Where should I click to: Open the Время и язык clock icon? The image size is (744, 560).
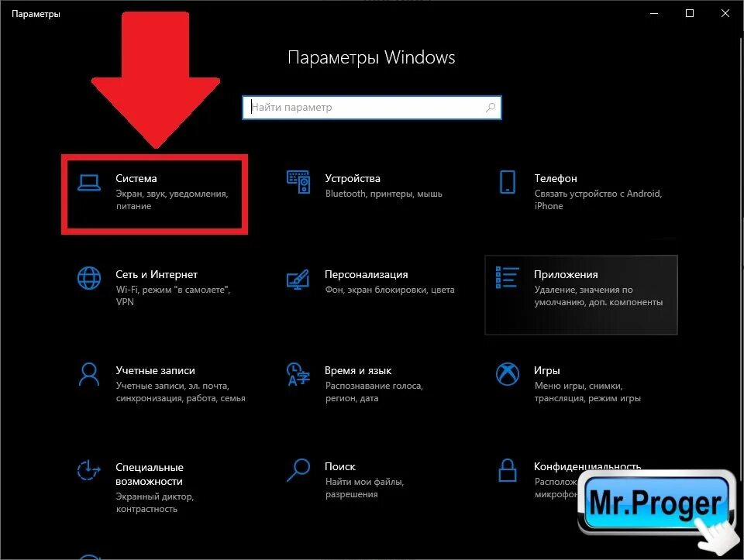point(298,374)
